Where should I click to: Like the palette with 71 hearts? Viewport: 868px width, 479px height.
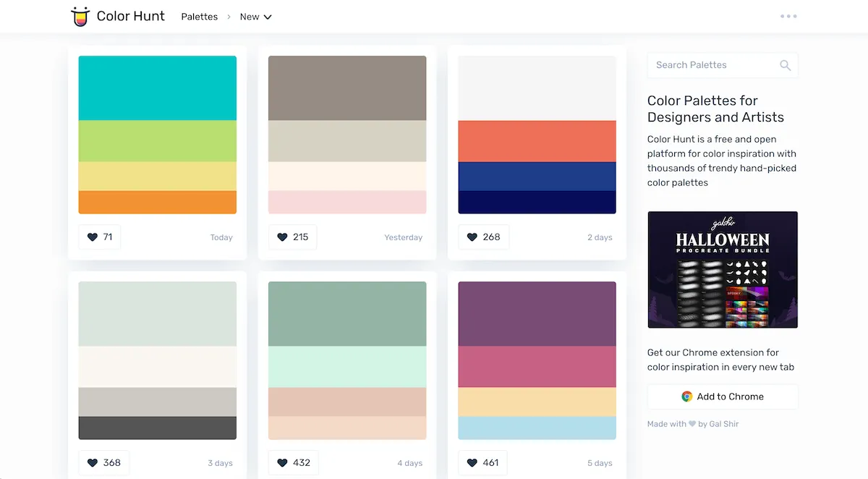(x=100, y=237)
